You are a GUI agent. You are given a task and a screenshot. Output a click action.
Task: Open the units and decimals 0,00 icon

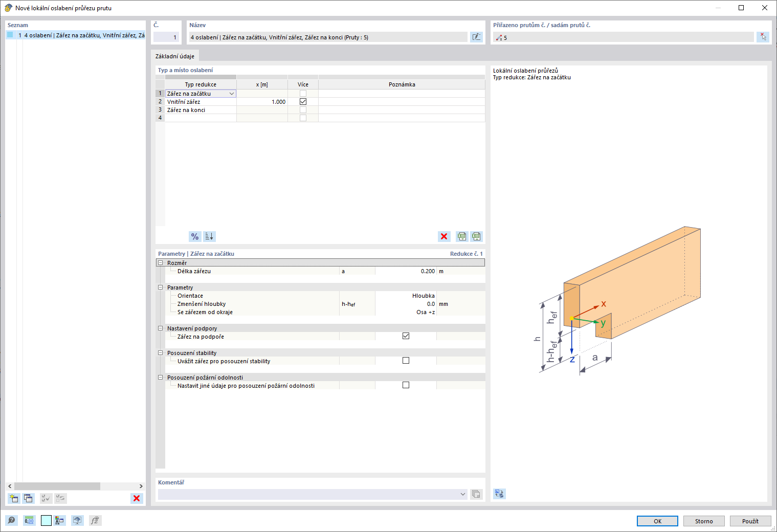(x=29, y=521)
